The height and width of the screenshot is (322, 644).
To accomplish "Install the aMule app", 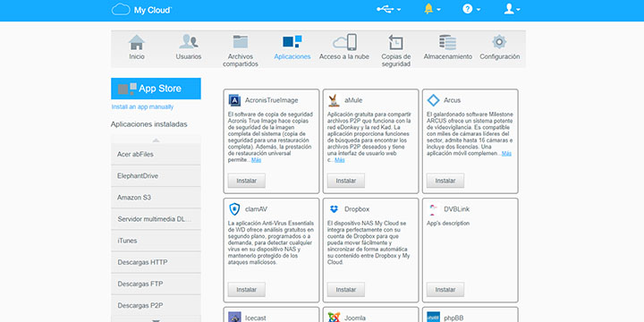I will 346,181.
